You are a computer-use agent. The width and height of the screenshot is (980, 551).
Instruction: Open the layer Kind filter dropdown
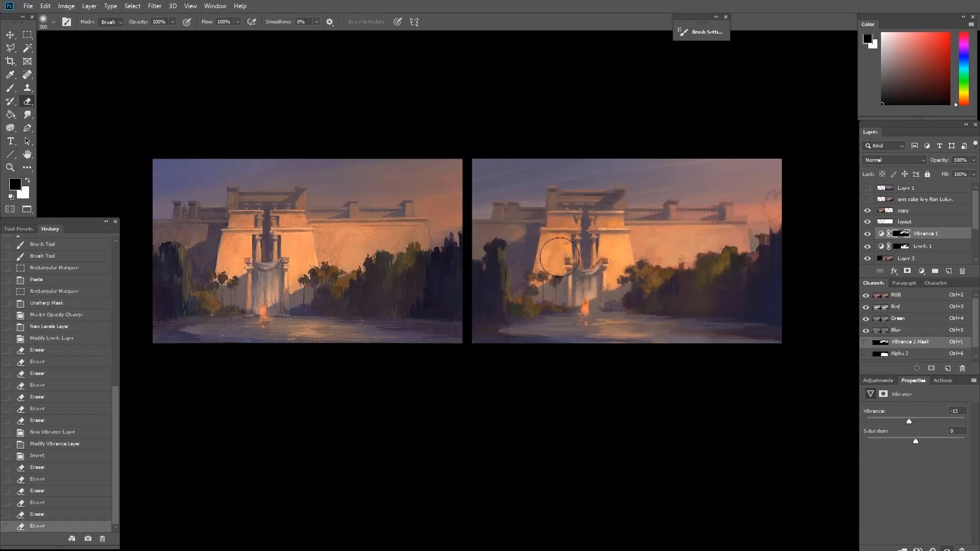[885, 146]
